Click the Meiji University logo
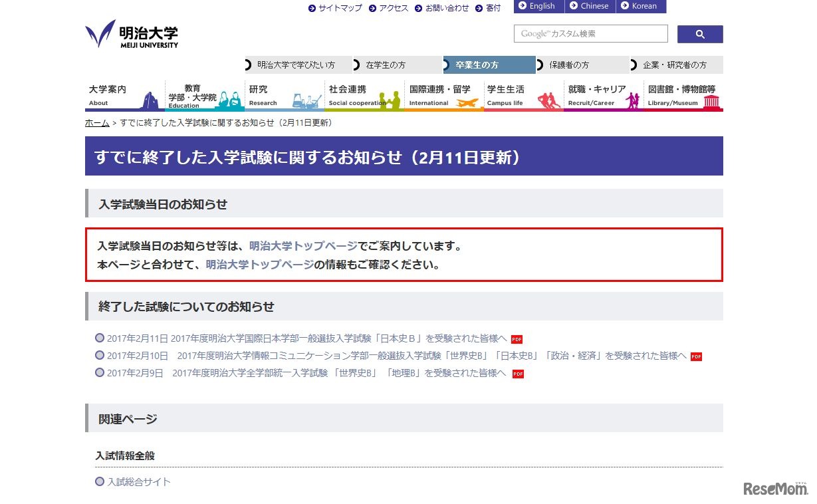The image size is (817, 504). (132, 34)
